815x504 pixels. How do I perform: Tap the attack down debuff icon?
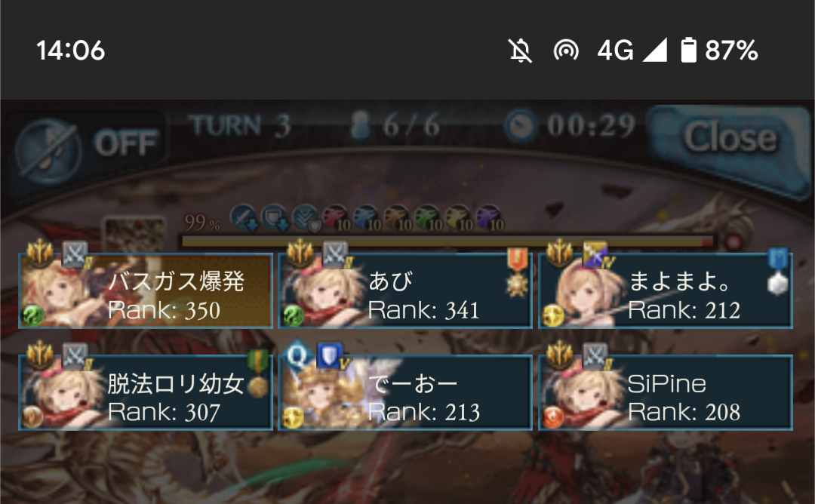click(x=244, y=218)
